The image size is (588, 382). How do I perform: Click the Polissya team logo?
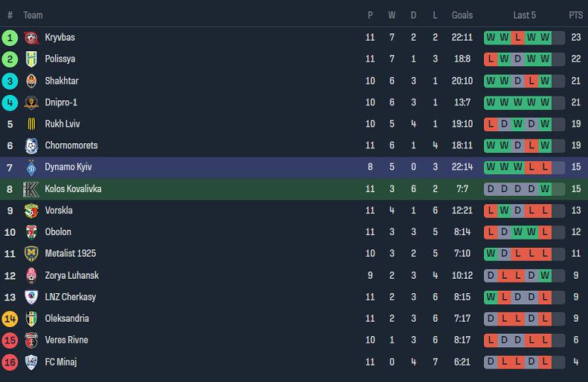click(x=31, y=59)
